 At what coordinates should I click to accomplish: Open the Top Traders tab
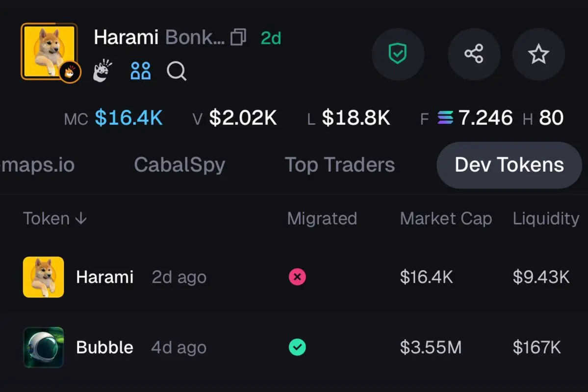tap(340, 165)
